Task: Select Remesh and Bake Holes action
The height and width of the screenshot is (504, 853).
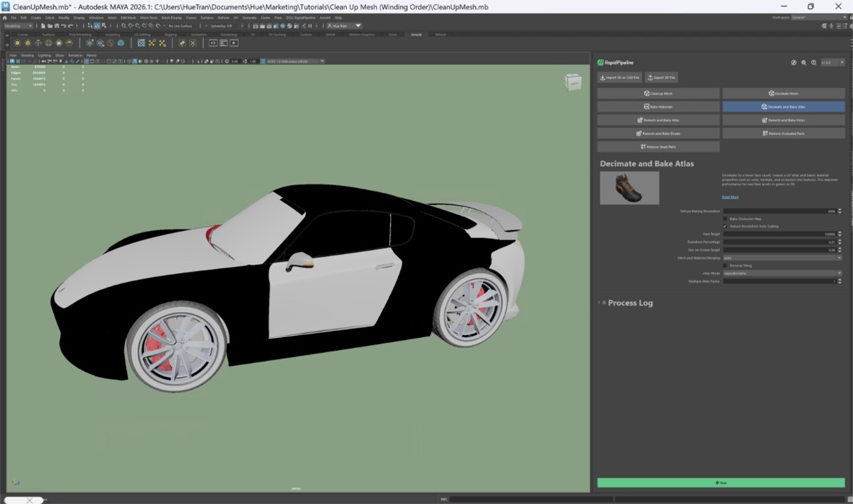Action: (x=783, y=120)
